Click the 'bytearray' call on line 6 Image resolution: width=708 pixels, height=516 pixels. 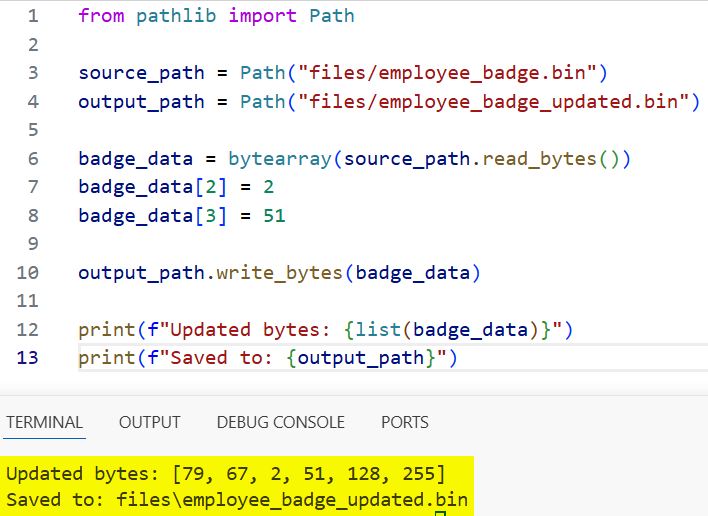pos(280,158)
